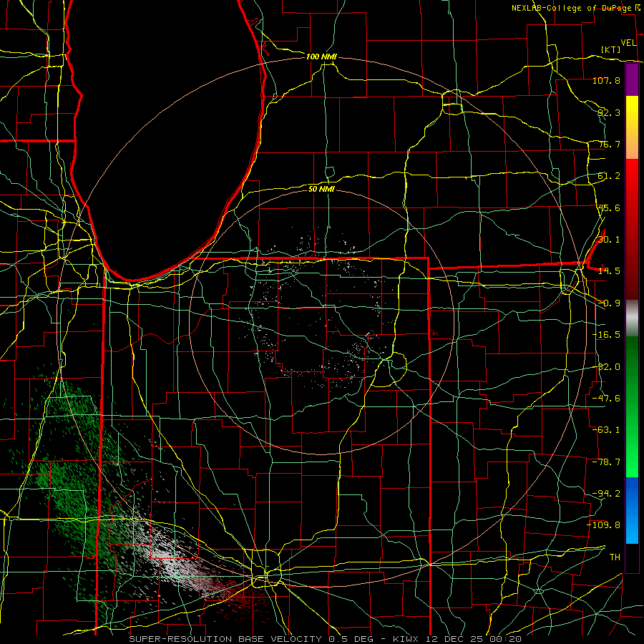
Task: Select the -32.0 legend value
Action: click(606, 367)
